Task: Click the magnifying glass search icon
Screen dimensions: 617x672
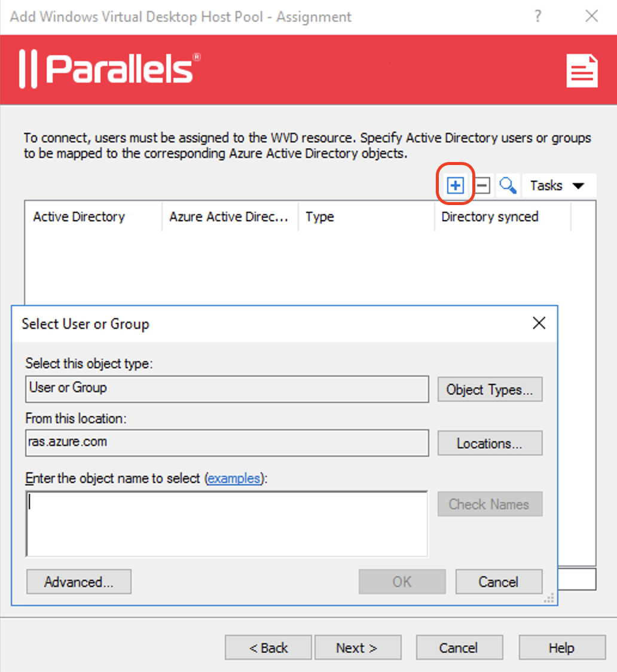Action: pos(508,186)
